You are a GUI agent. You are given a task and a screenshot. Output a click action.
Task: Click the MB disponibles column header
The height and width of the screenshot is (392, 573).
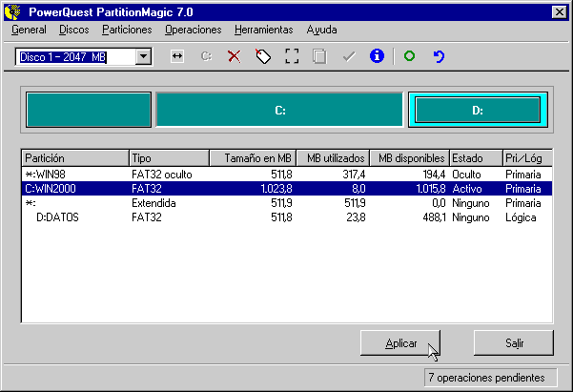[x=410, y=158]
